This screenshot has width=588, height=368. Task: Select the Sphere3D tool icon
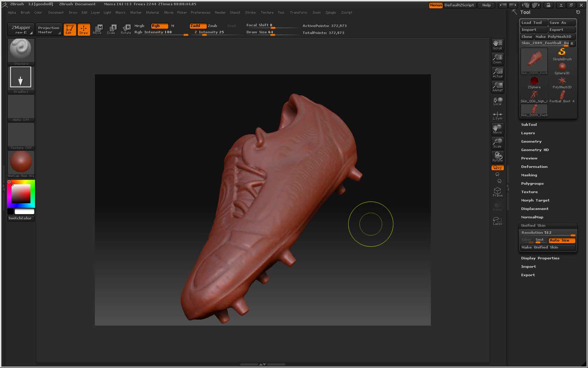click(562, 68)
